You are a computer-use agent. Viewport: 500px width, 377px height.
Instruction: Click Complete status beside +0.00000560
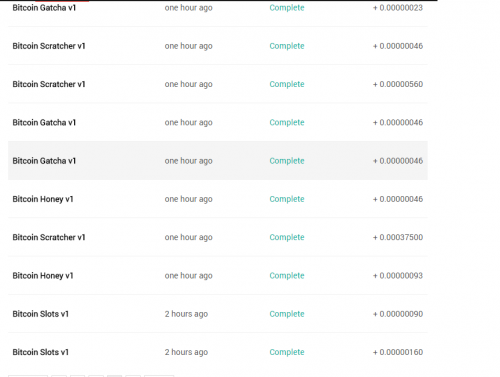pyautogui.click(x=287, y=84)
